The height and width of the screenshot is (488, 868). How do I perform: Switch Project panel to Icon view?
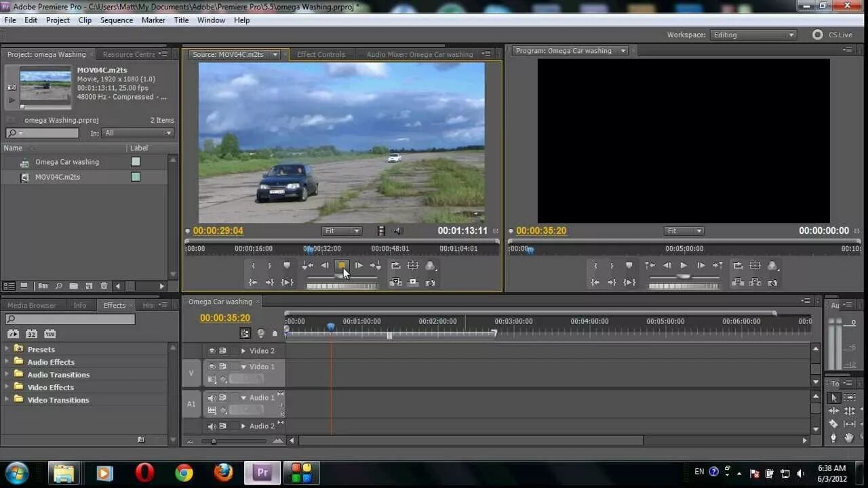24,286
